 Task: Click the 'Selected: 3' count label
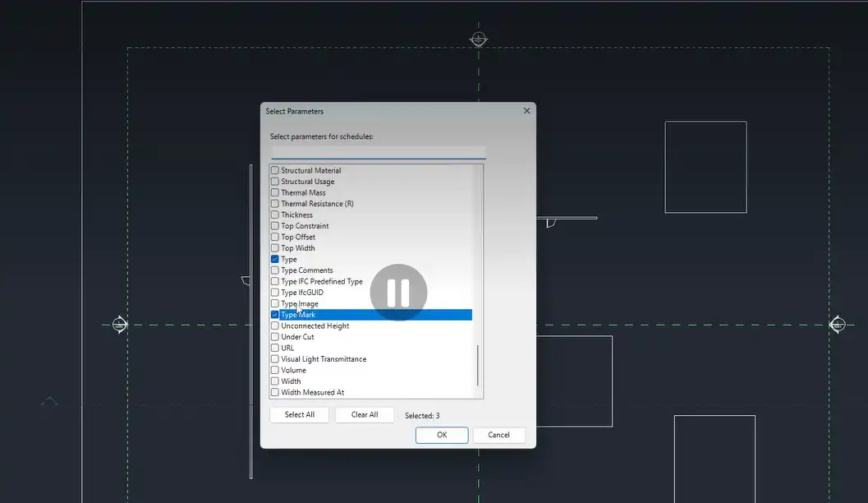(x=422, y=416)
